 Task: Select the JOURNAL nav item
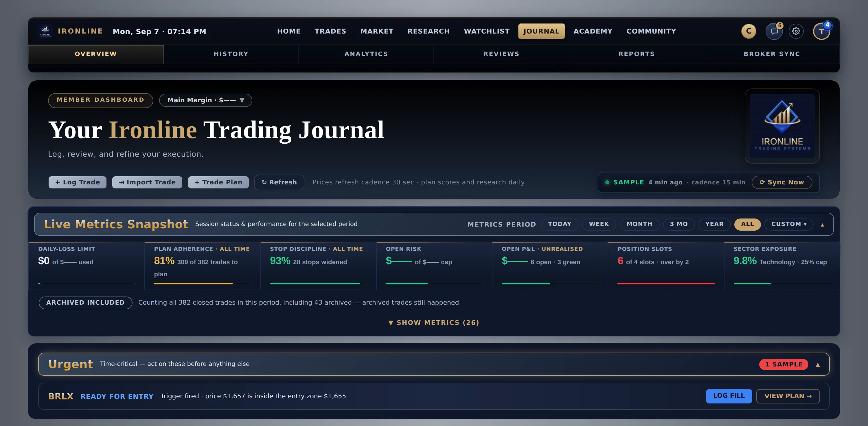541,31
